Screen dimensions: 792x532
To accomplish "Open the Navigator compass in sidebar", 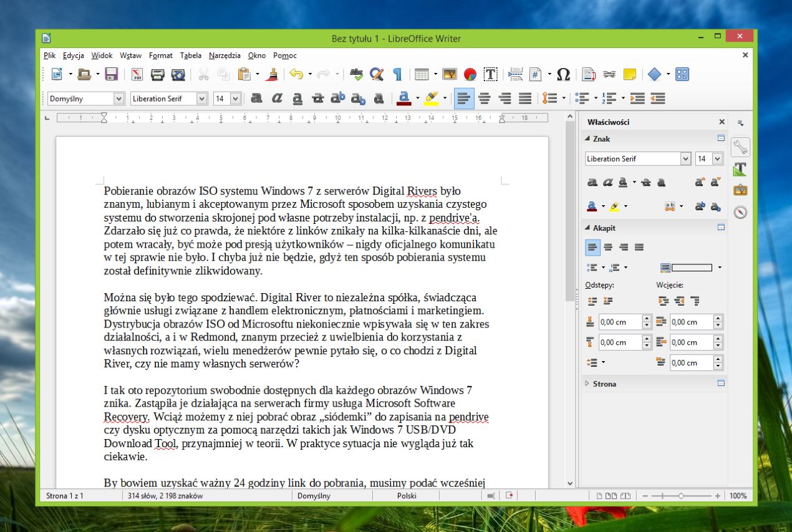I will coord(740,212).
